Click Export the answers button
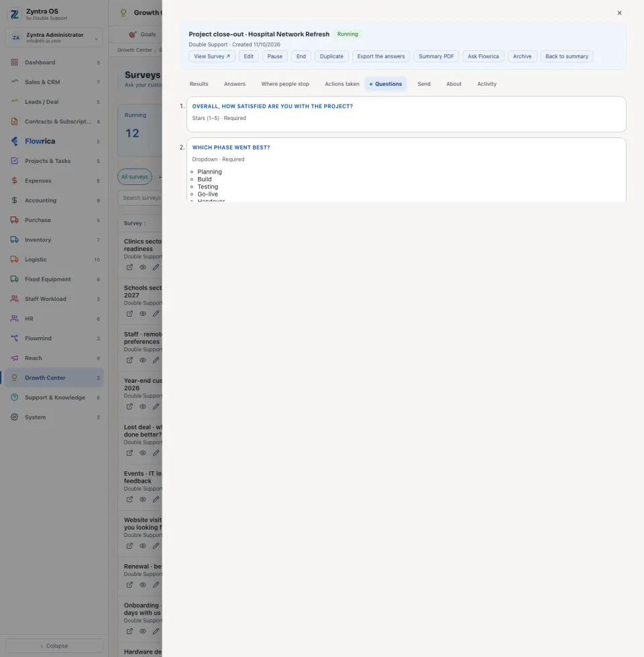This screenshot has height=657, width=644. pyautogui.click(x=381, y=56)
